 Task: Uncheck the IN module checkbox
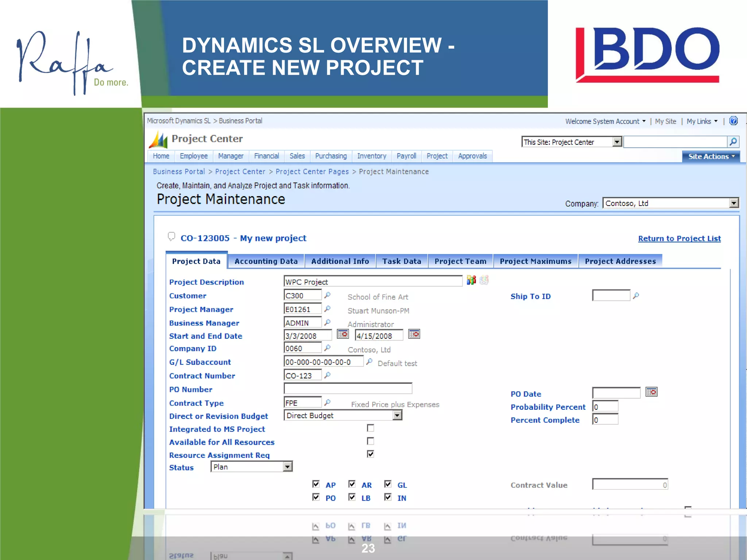click(388, 497)
